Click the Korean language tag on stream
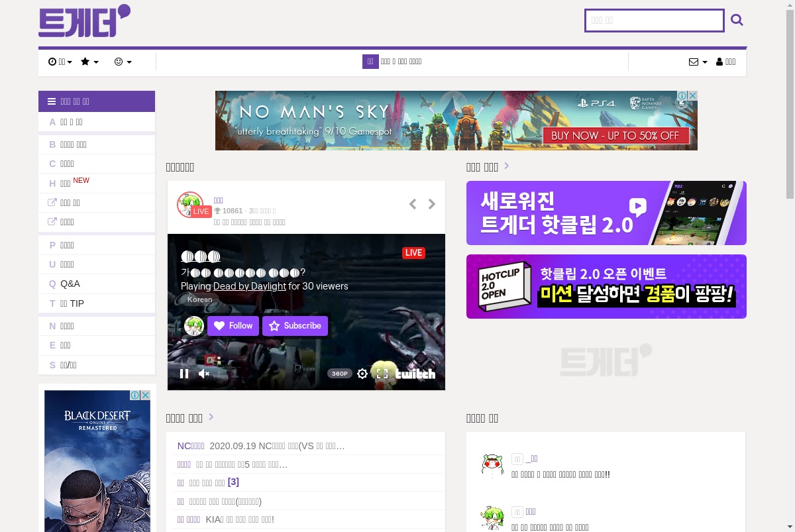The width and height of the screenshot is (795, 532). (199, 299)
